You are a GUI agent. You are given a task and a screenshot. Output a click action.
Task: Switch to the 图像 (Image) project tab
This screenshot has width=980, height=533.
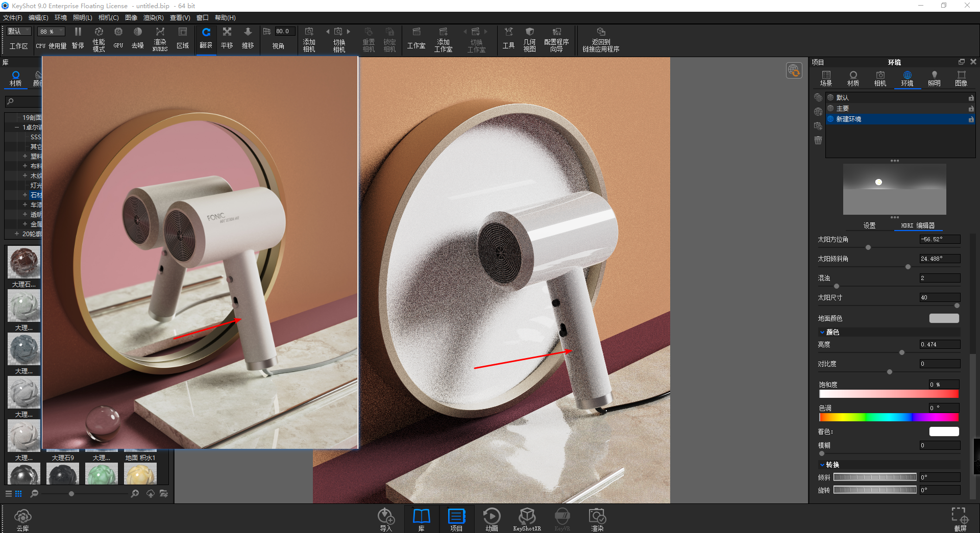[x=961, y=79]
